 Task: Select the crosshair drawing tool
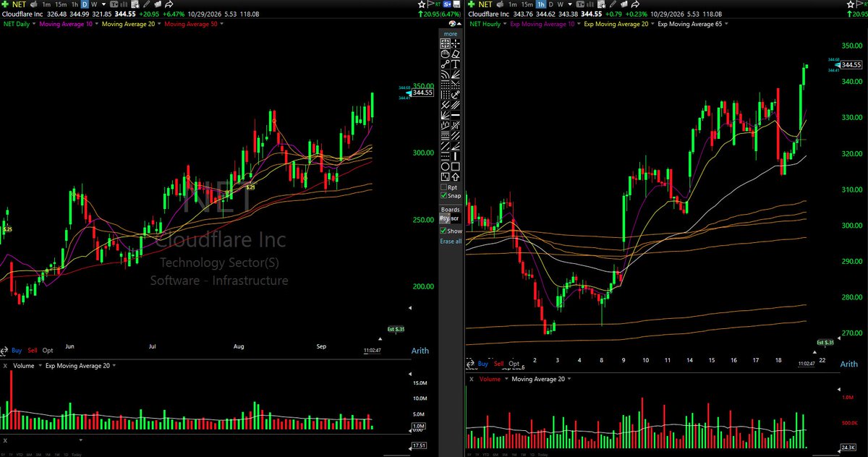point(456,43)
